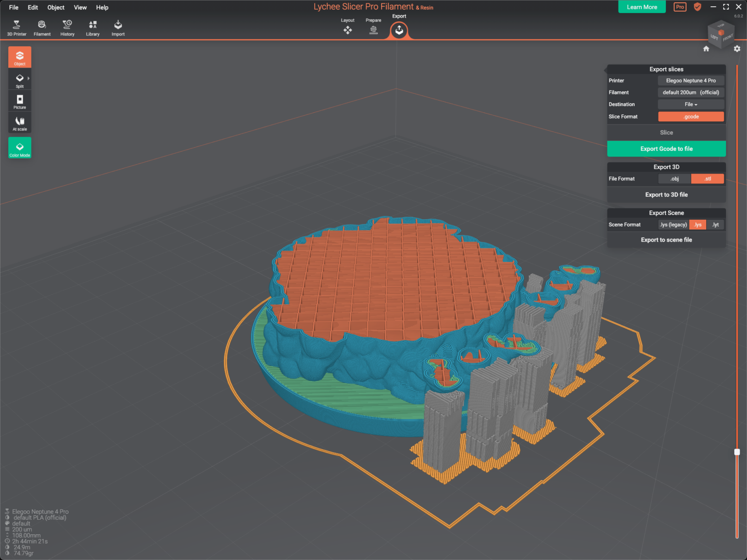Open the View menu
Screen dimensions: 747x560
pos(80,7)
